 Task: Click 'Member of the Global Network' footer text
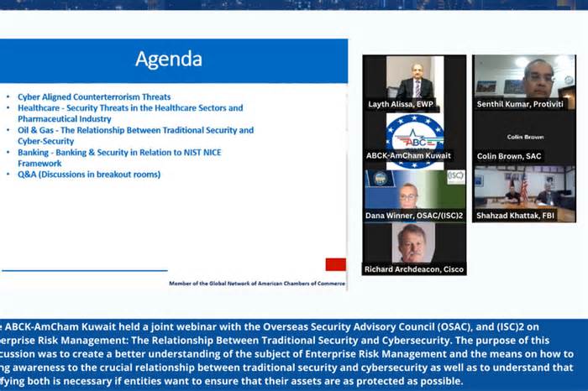click(257, 284)
